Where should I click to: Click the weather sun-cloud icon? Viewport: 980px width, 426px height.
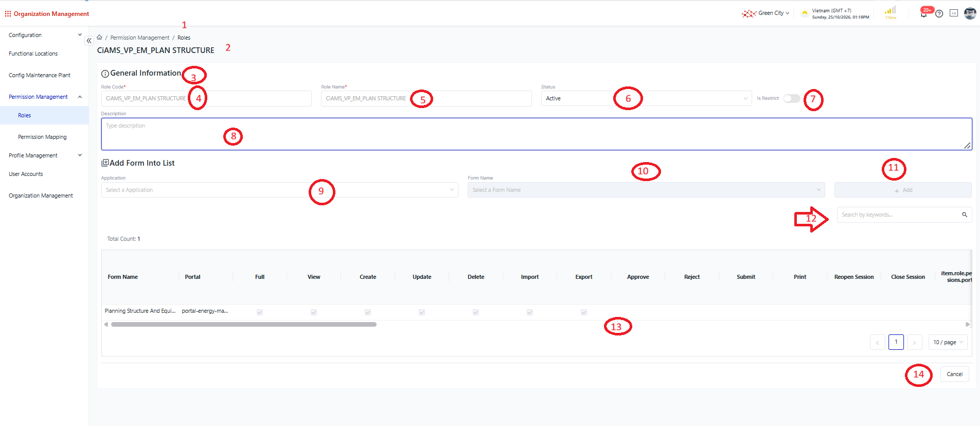(805, 13)
